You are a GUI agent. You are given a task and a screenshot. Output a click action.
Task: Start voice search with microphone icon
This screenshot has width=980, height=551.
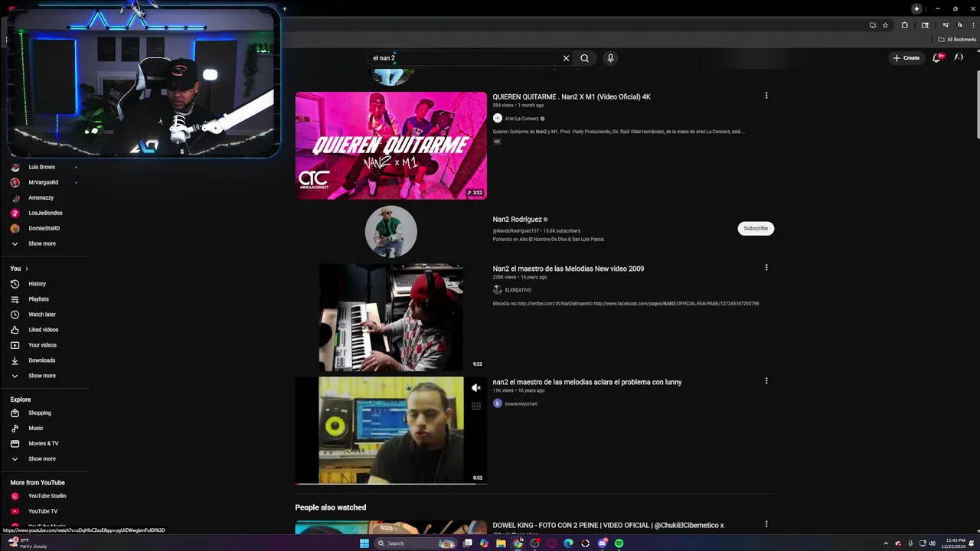click(x=610, y=58)
